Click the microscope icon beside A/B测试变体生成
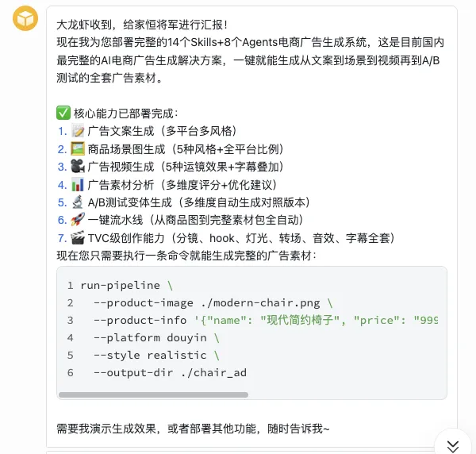Image resolution: width=476 pixels, height=454 pixels. click(78, 202)
